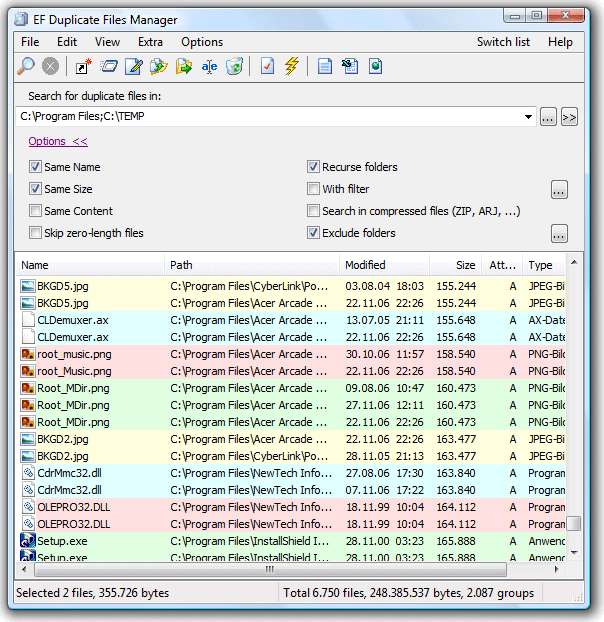Click the >> button next to path field
The image size is (604, 622).
[569, 117]
